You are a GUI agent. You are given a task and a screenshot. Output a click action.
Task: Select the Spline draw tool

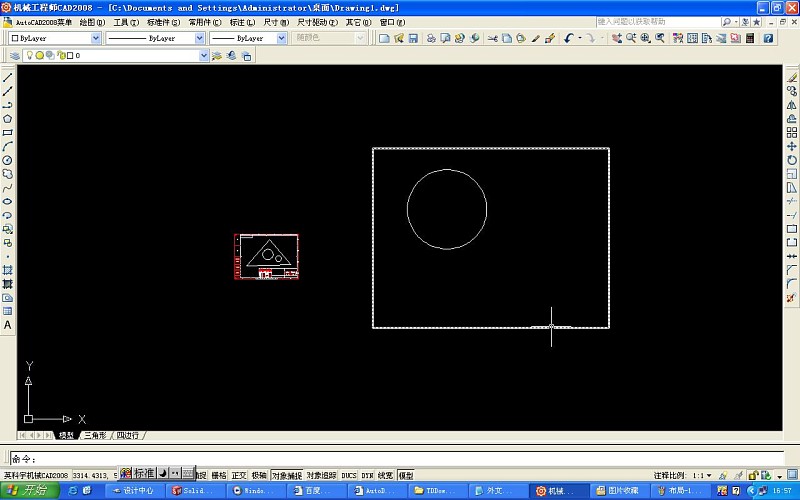coord(8,188)
